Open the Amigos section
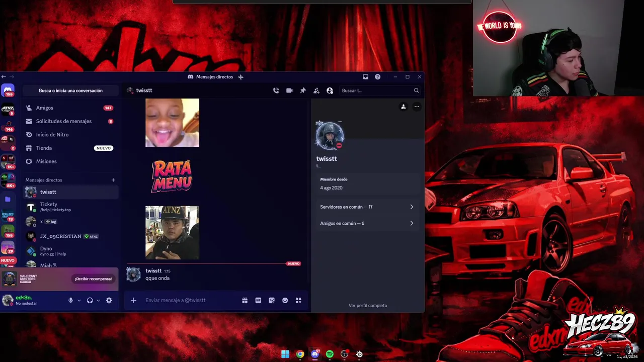This screenshot has height=362, width=644. click(70, 108)
